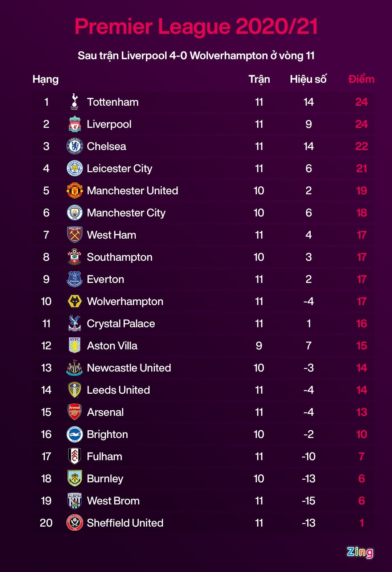Click the Tottenham club crest
The width and height of the screenshot is (392, 572).
click(x=74, y=102)
